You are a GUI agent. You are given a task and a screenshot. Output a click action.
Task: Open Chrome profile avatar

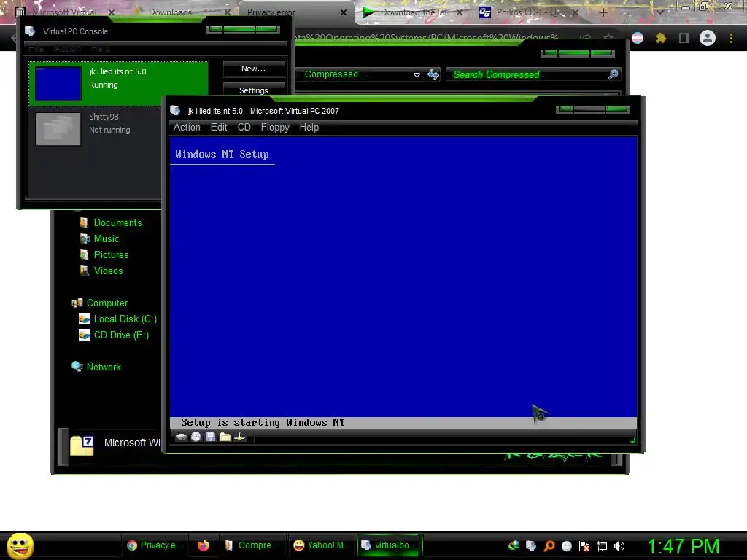click(707, 38)
